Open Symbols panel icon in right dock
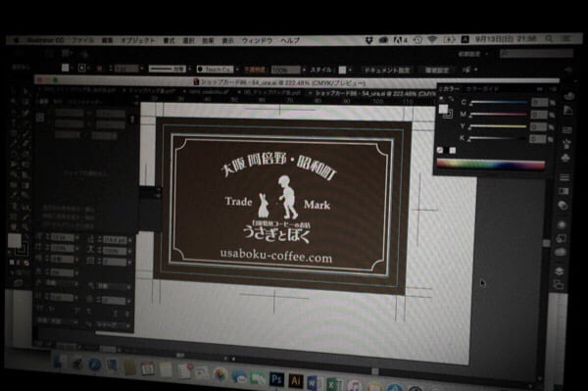This screenshot has height=391, width=588. pyautogui.click(x=566, y=158)
